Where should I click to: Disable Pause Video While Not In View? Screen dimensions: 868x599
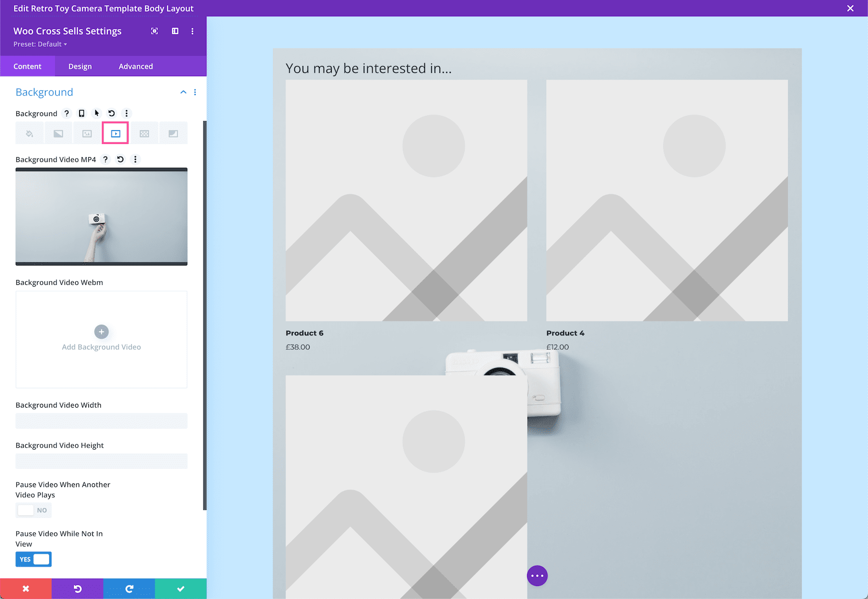pyautogui.click(x=33, y=559)
